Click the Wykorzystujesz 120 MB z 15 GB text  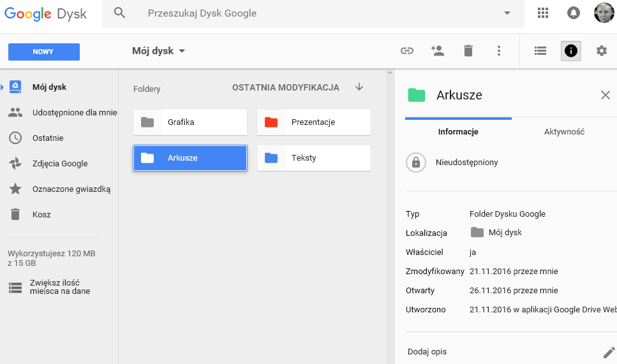(52, 258)
